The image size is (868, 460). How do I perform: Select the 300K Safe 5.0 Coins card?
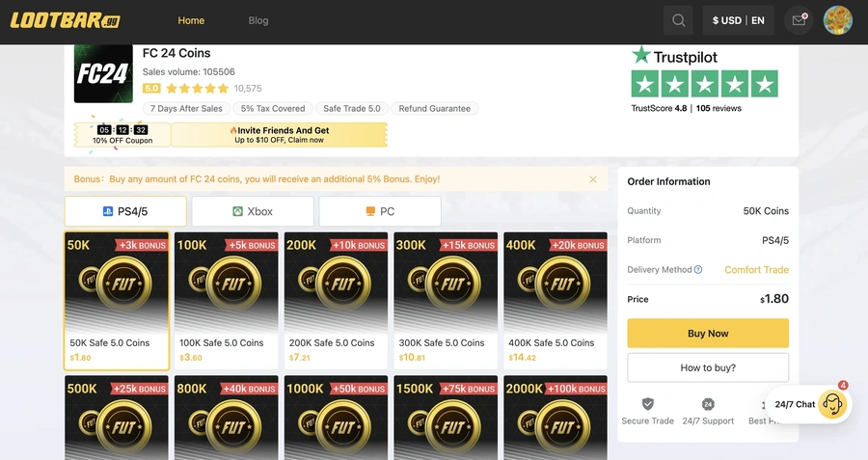tap(446, 301)
